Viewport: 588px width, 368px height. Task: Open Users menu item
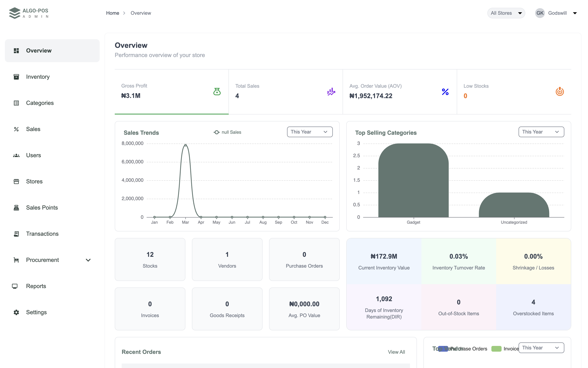coord(52,155)
